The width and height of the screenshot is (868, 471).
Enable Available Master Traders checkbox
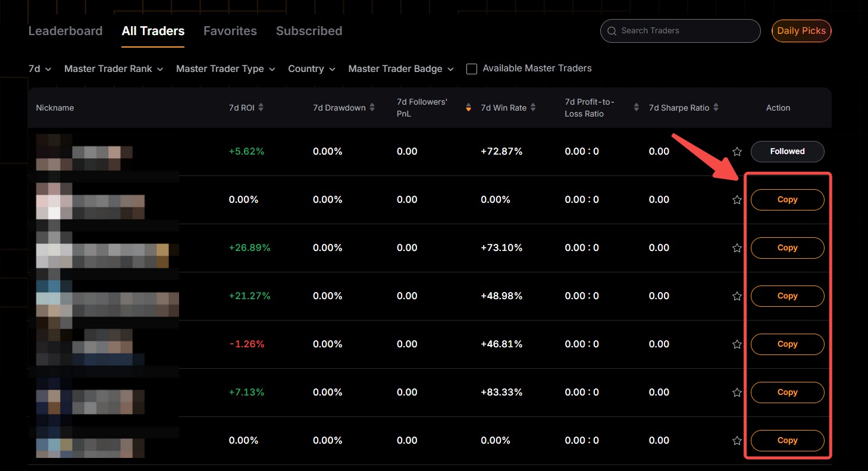pos(472,69)
